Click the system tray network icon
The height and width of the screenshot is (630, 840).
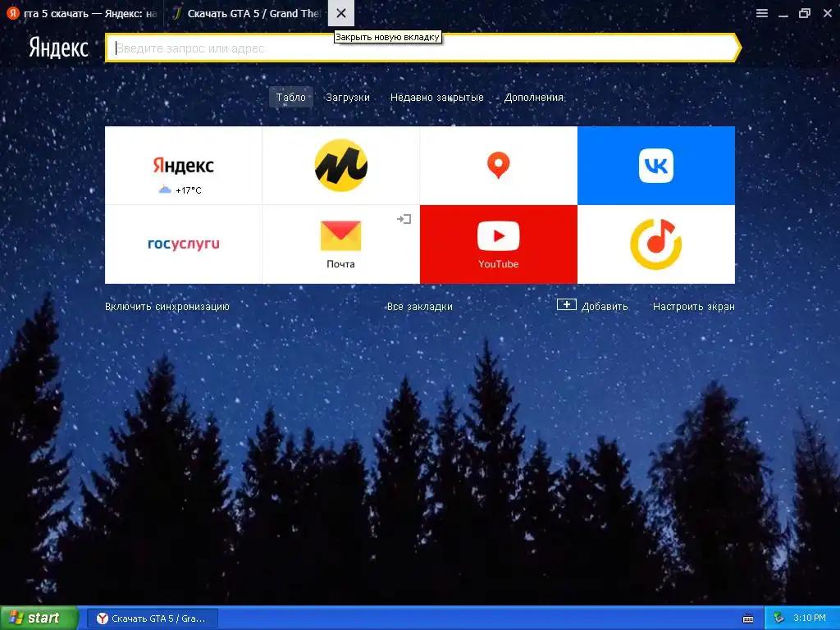(x=779, y=619)
